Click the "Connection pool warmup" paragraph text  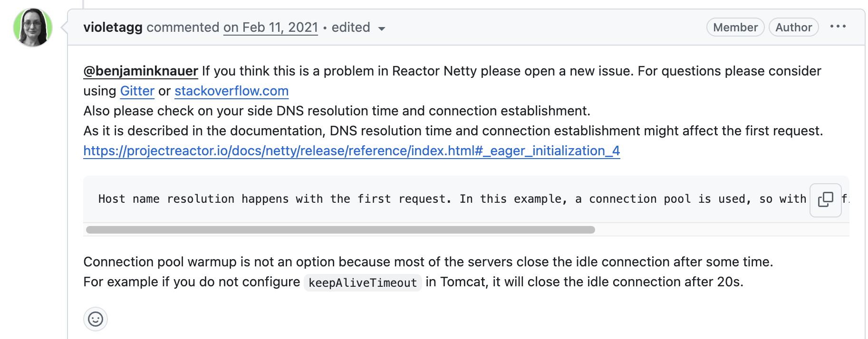[x=428, y=262]
